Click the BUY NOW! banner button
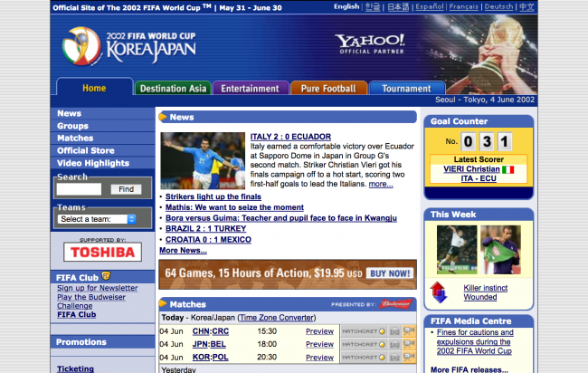The image size is (588, 373). [x=390, y=273]
